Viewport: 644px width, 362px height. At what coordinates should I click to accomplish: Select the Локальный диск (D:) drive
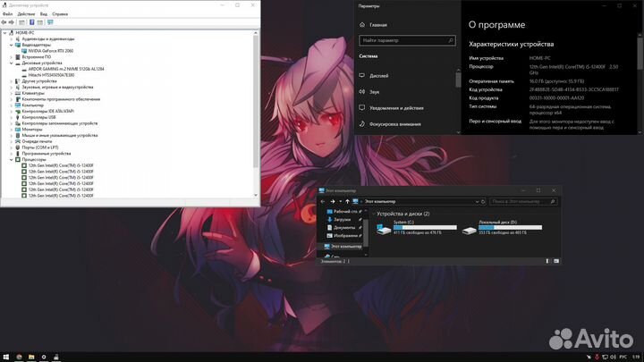coord(502,228)
